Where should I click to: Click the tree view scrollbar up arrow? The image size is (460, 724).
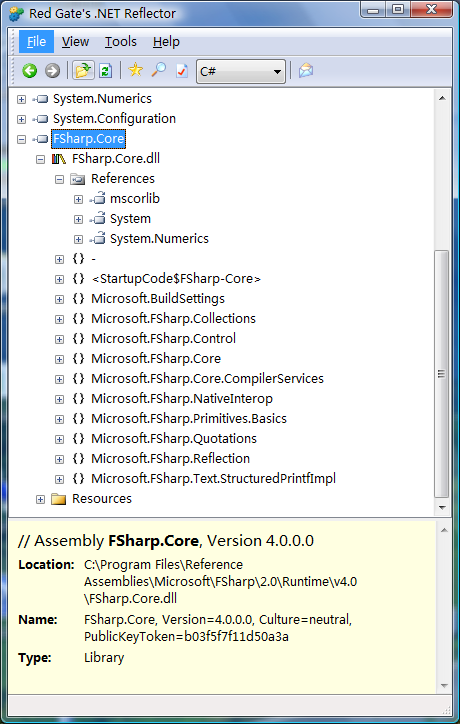coord(442,98)
